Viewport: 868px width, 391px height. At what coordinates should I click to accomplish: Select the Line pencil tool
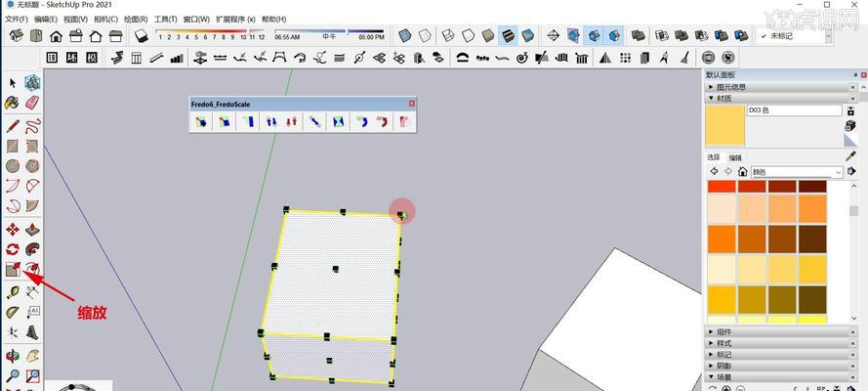click(13, 126)
